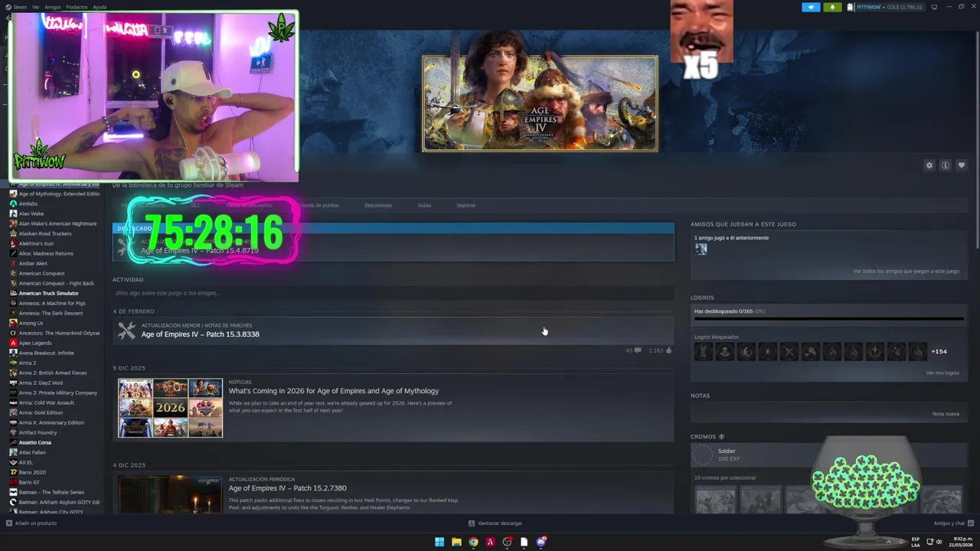
Task: Switch to the Guías tab
Action: point(424,205)
